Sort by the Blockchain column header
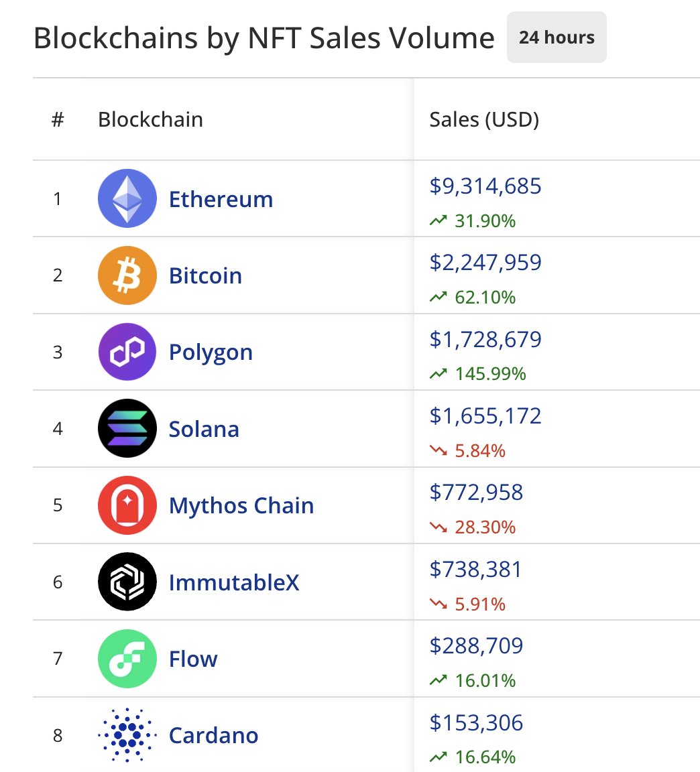Viewport: 700px width, 772px height. pyautogui.click(x=150, y=119)
